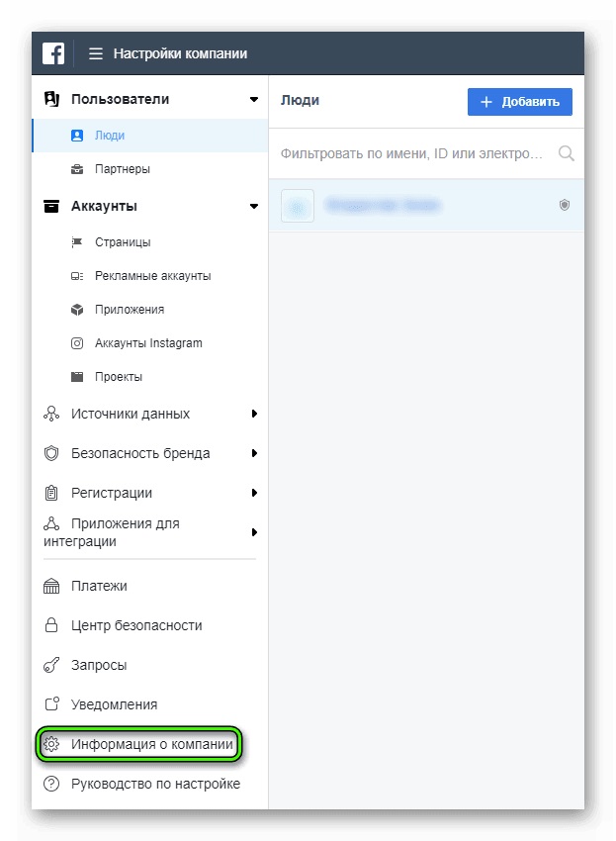Open the hamburger menu beside Настройки компании

point(96,53)
